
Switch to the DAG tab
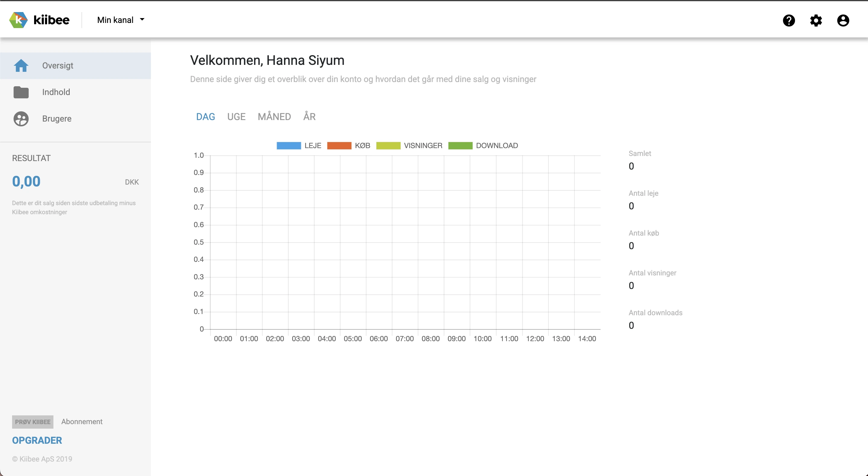tap(206, 117)
